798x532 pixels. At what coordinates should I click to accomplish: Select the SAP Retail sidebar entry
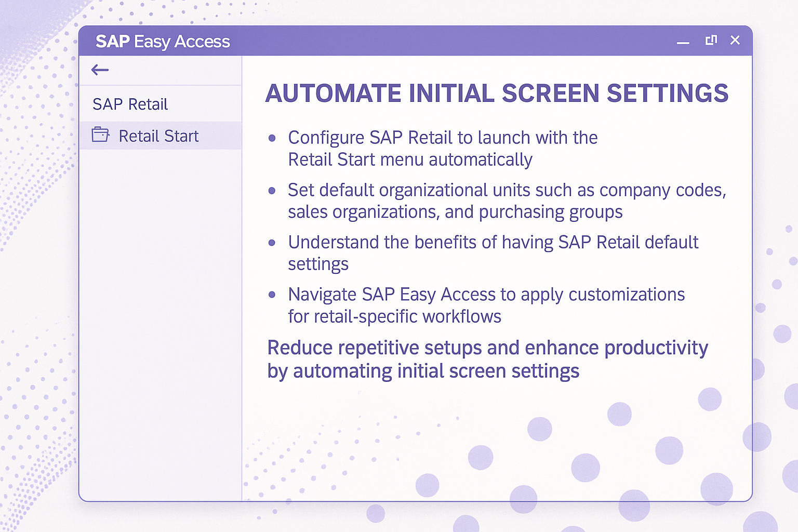point(130,104)
